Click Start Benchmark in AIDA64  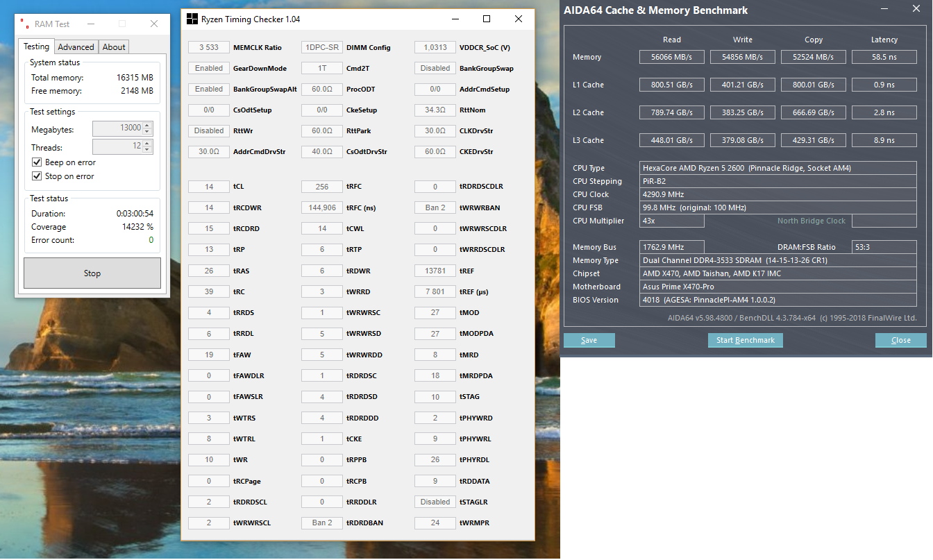pos(746,340)
